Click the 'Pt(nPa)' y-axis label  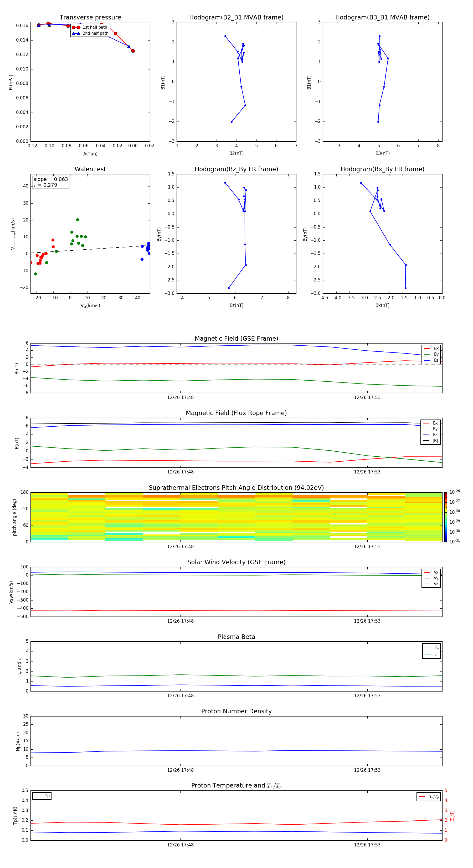pyautogui.click(x=11, y=82)
